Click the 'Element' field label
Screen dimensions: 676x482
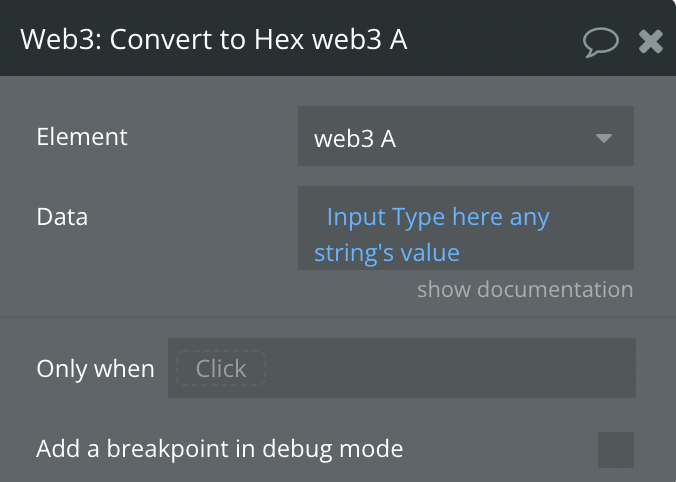82,137
